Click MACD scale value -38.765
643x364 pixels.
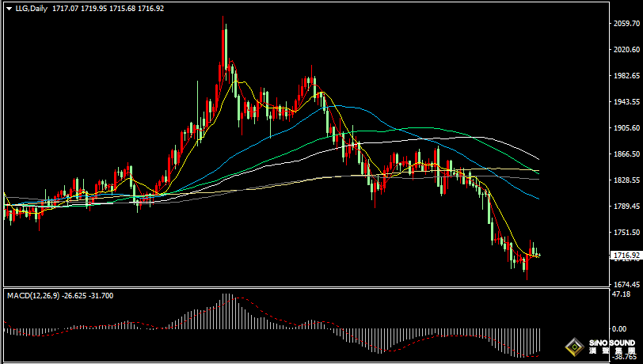[624, 358]
